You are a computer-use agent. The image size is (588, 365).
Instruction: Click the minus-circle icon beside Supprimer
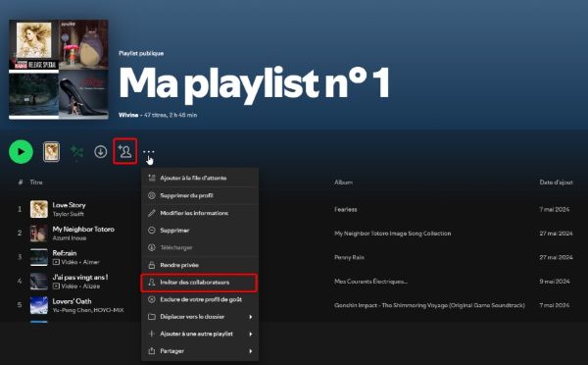152,231
